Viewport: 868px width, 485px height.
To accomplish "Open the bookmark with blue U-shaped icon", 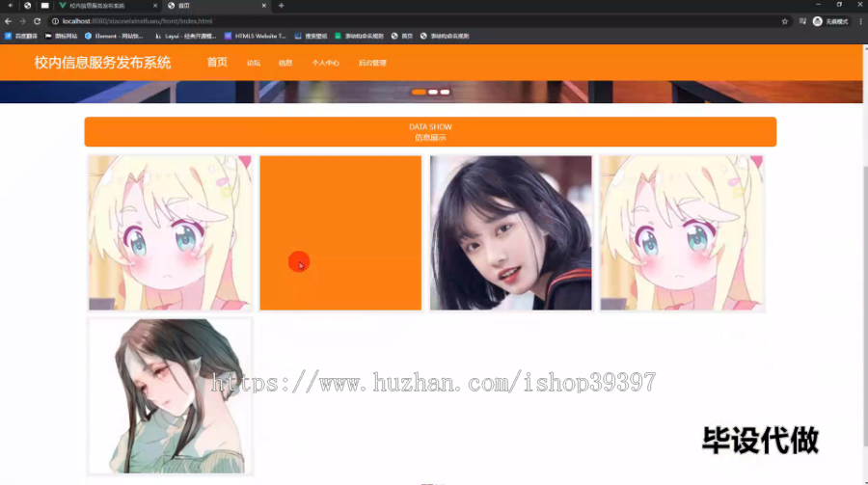I will 311,36.
